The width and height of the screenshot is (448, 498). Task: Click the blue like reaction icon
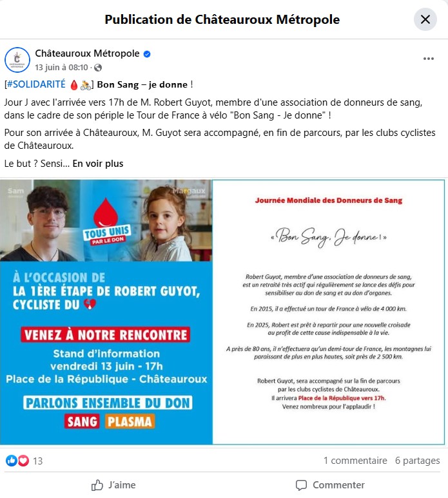[x=12, y=461]
